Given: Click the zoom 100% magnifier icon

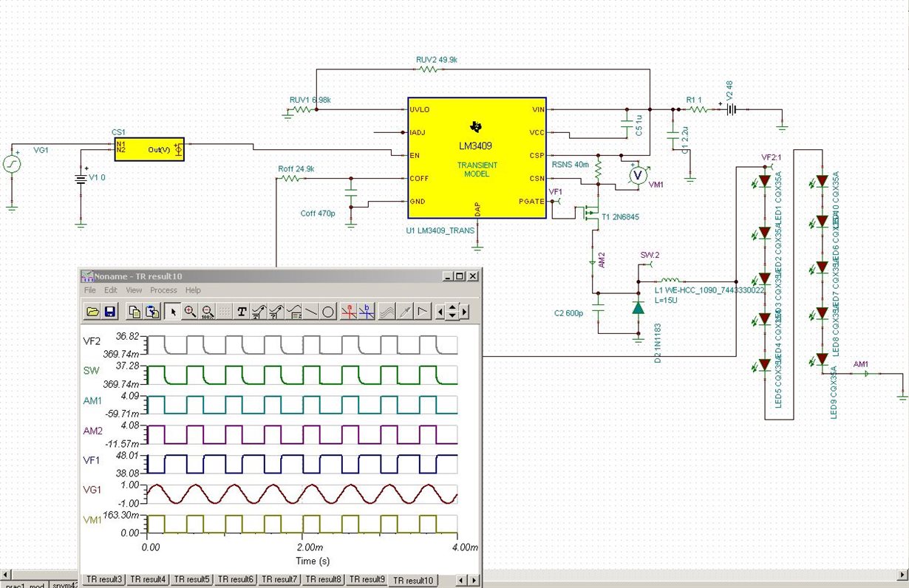Looking at the screenshot, I should tap(208, 312).
